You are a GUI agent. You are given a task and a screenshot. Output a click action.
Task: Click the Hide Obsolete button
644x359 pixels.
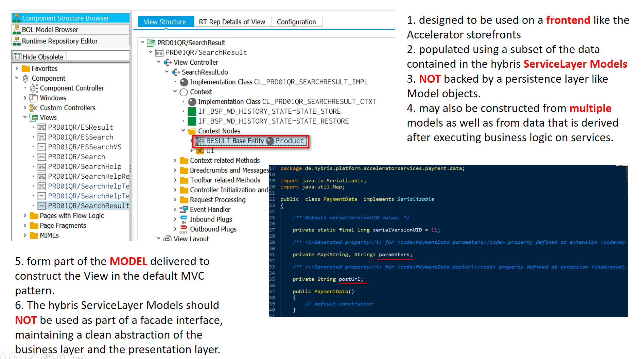click(x=39, y=57)
